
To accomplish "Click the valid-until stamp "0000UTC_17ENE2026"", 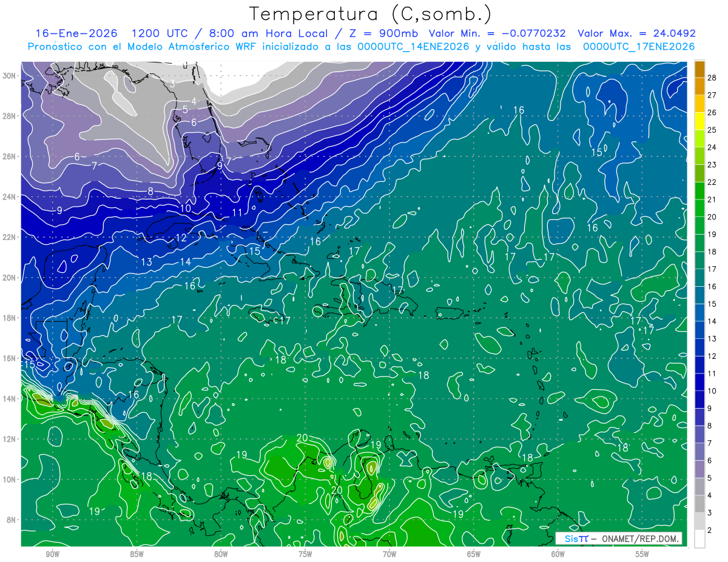I will [638, 47].
